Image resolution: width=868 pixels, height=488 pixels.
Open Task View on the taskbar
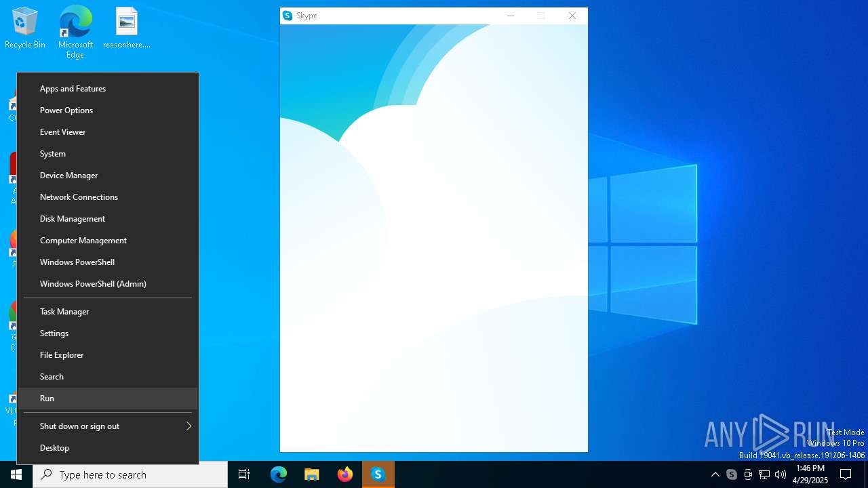pyautogui.click(x=244, y=474)
